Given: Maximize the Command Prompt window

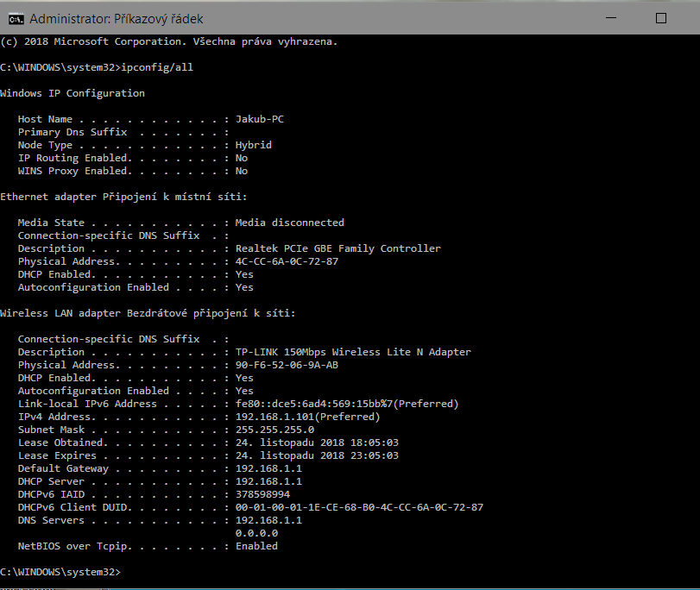Looking at the screenshot, I should coord(661,18).
